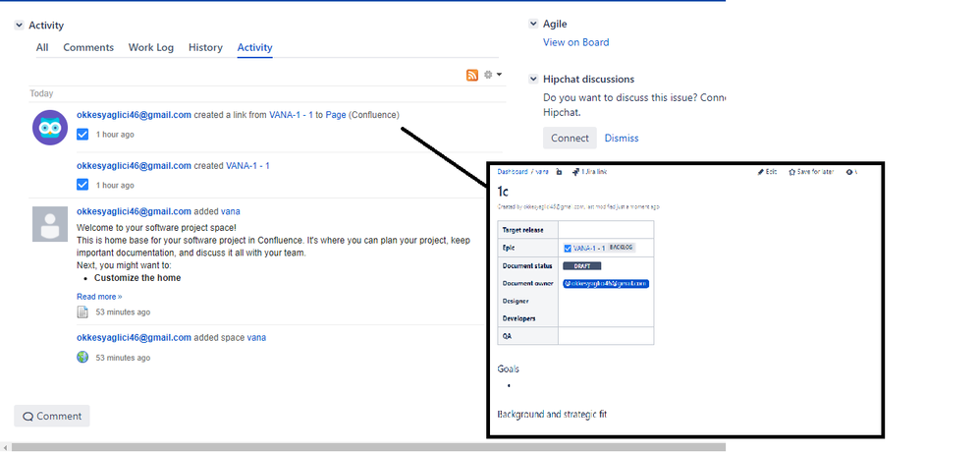
Task: Click okkesyaglici46@gmail.com in the 'created a link' entry
Action: click(x=134, y=115)
